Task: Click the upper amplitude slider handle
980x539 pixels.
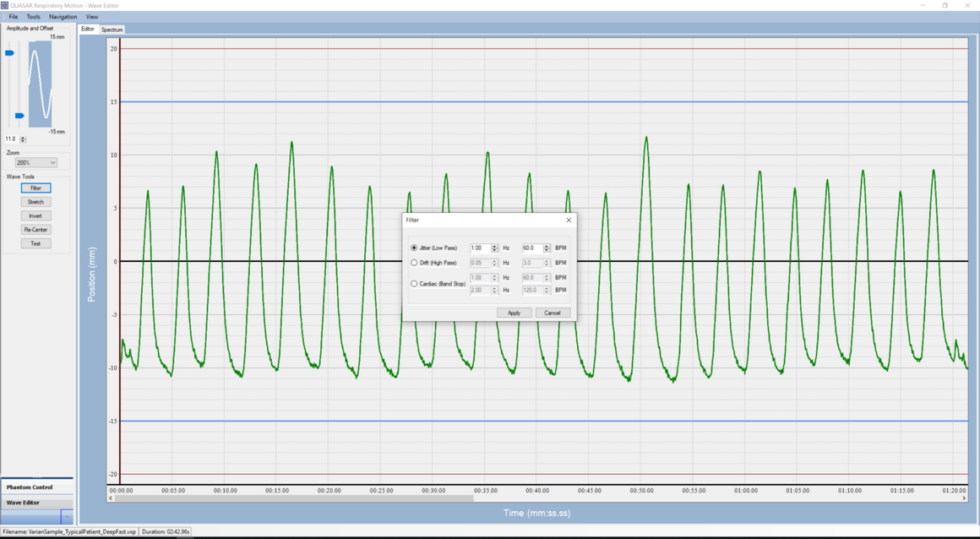Action: (10, 53)
